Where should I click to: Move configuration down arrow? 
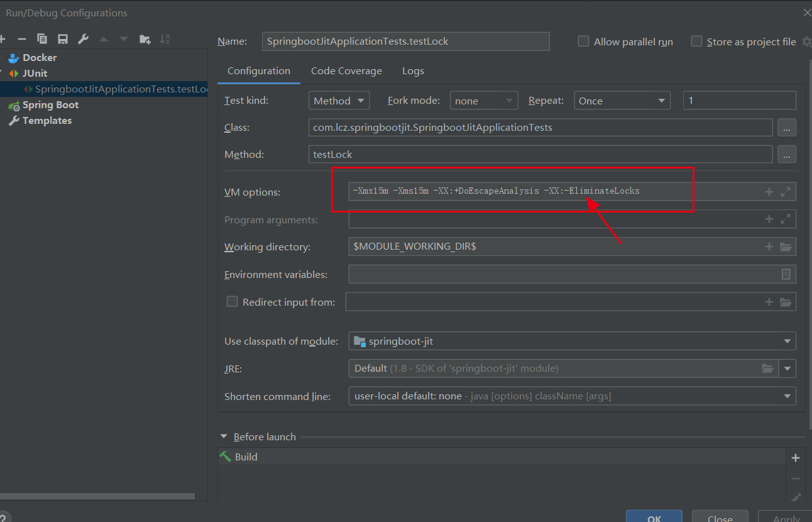pyautogui.click(x=124, y=39)
